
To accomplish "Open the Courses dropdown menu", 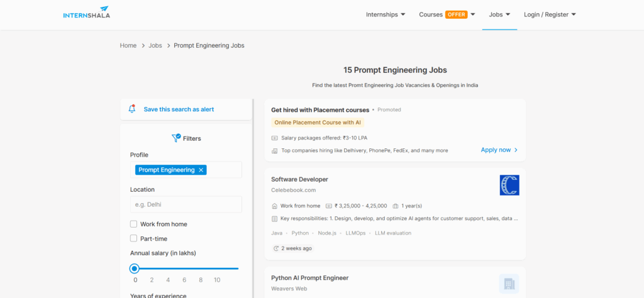I will [447, 14].
